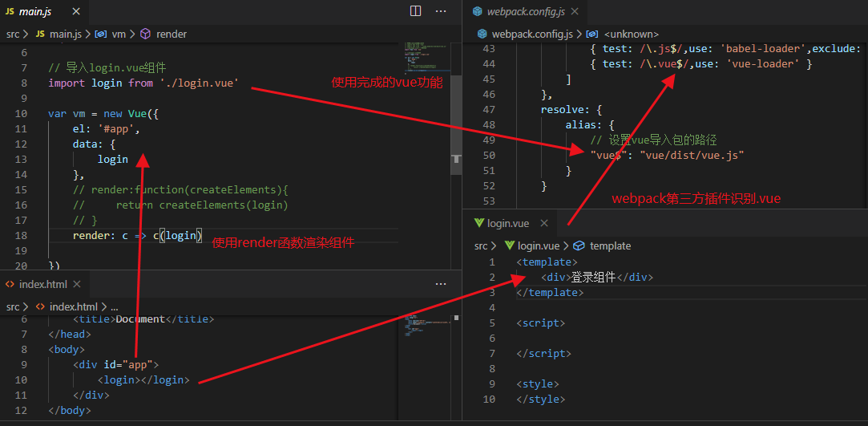Click login.vue breadcrumb file segment
The width and height of the screenshot is (868, 426).
pyautogui.click(x=531, y=245)
